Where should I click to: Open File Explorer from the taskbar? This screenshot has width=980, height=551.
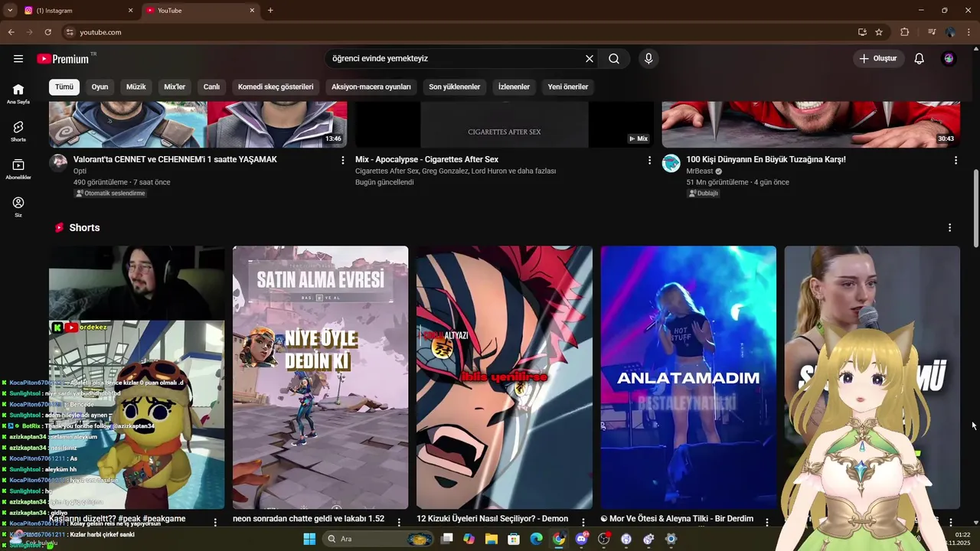[x=491, y=539]
